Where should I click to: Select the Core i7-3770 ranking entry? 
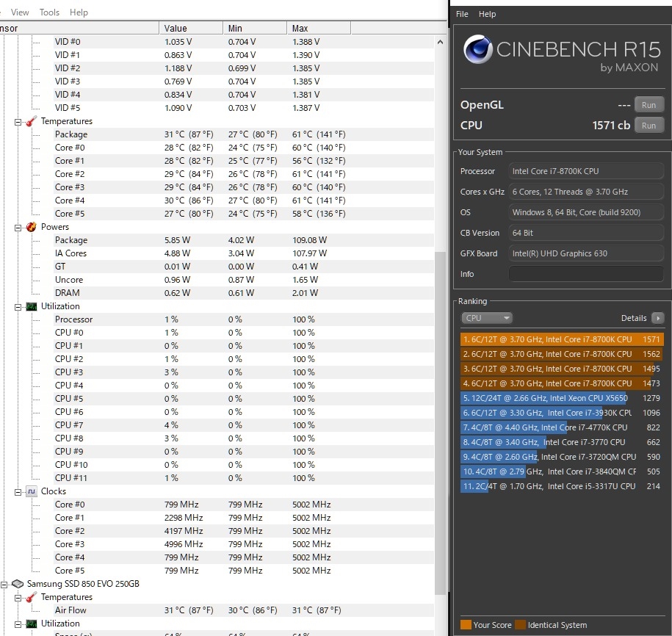[x=562, y=442]
